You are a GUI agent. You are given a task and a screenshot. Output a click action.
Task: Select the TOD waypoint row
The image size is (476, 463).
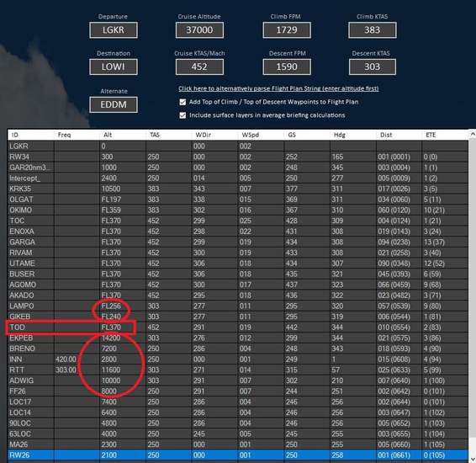point(238,327)
